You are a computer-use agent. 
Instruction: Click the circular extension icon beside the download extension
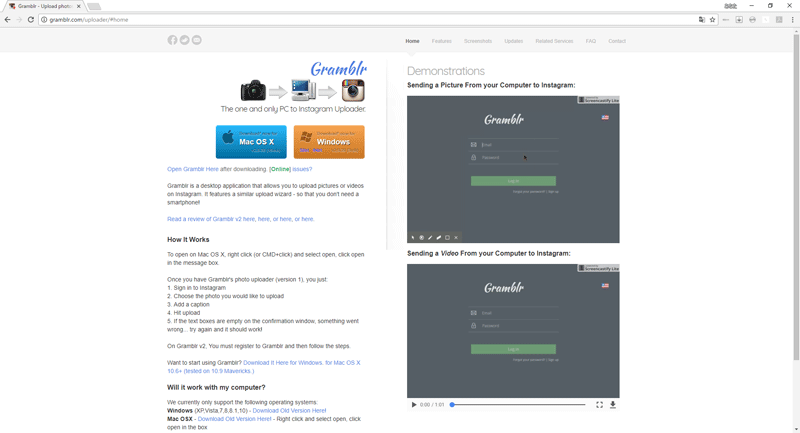coord(752,19)
